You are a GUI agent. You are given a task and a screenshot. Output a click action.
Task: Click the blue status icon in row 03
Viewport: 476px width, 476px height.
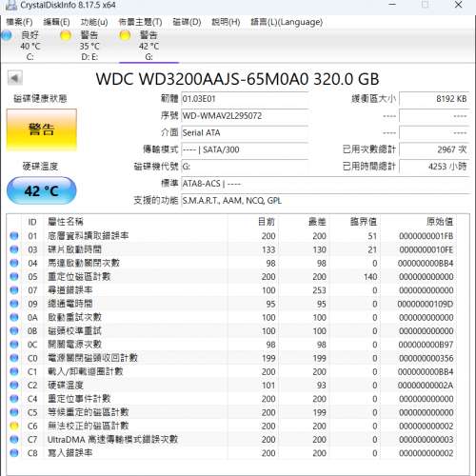[x=14, y=249]
